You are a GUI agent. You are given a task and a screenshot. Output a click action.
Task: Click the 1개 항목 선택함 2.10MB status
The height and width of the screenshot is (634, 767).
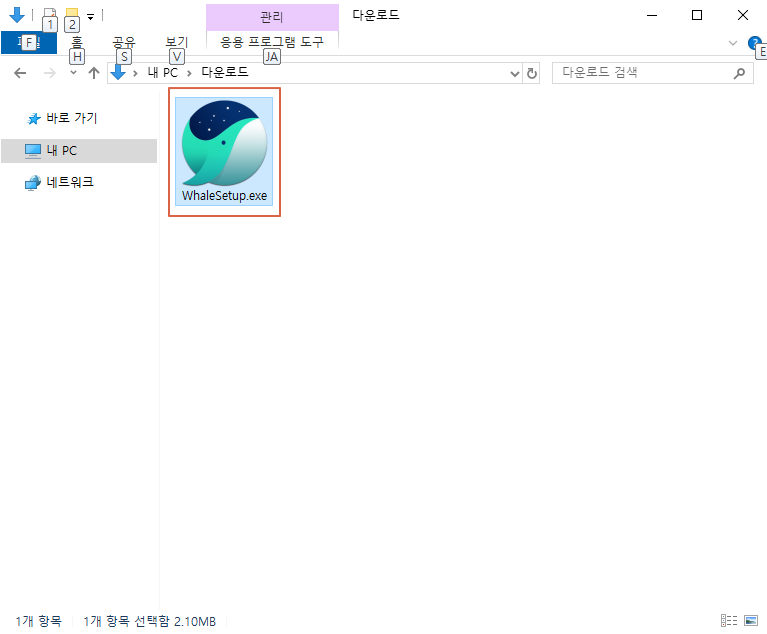tap(150, 621)
